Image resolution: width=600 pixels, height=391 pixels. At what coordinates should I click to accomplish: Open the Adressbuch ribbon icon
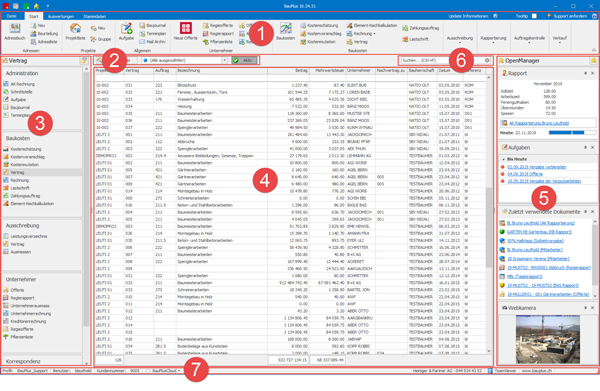point(15,32)
